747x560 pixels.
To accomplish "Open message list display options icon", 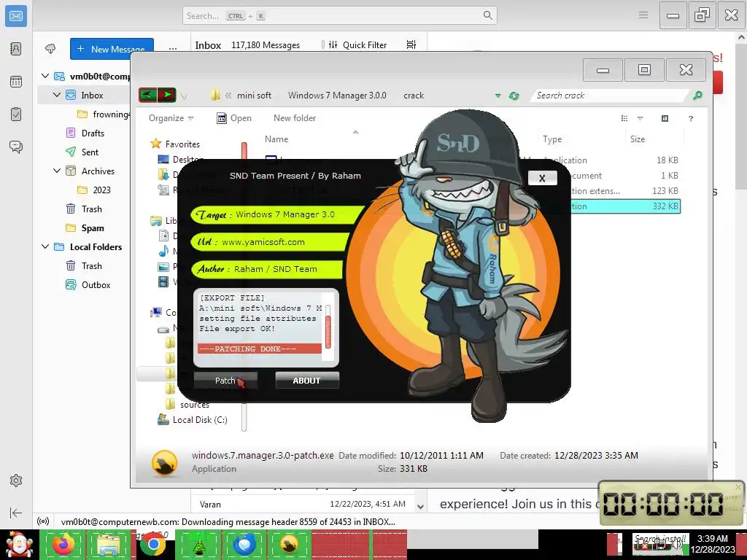I will (411, 44).
